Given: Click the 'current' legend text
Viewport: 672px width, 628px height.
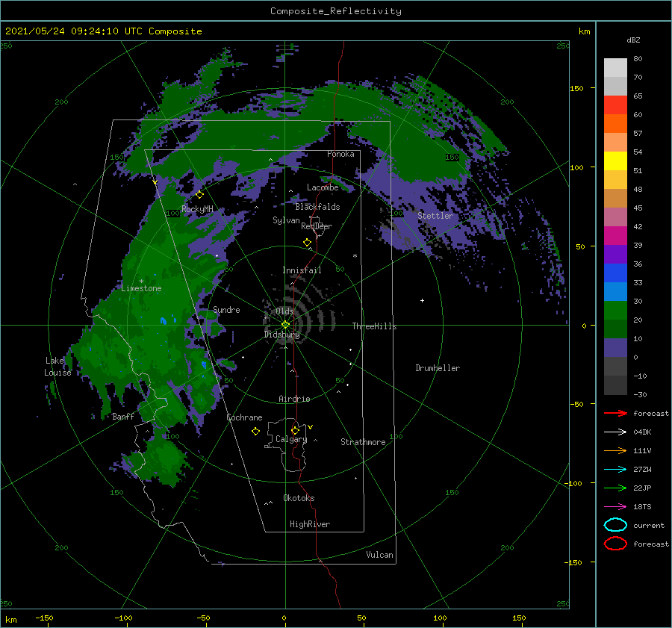Looking at the screenshot, I should tap(649, 525).
